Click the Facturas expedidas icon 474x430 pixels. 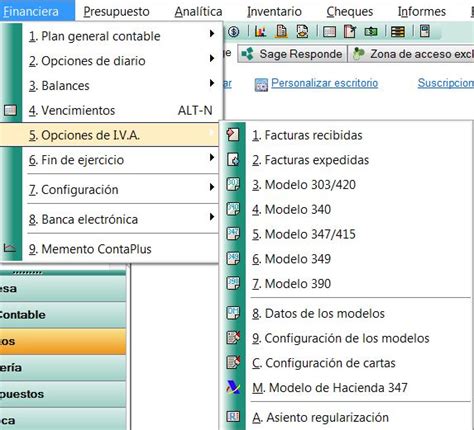pos(233,160)
